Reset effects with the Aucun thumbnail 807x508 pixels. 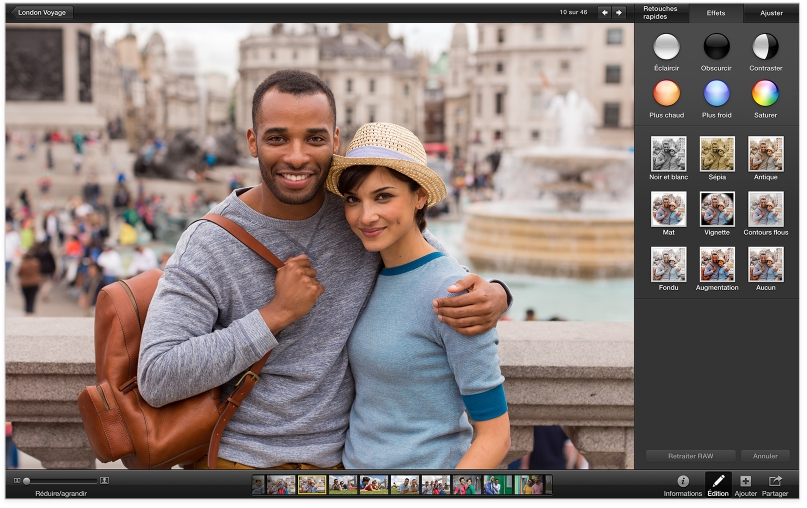pos(765,264)
